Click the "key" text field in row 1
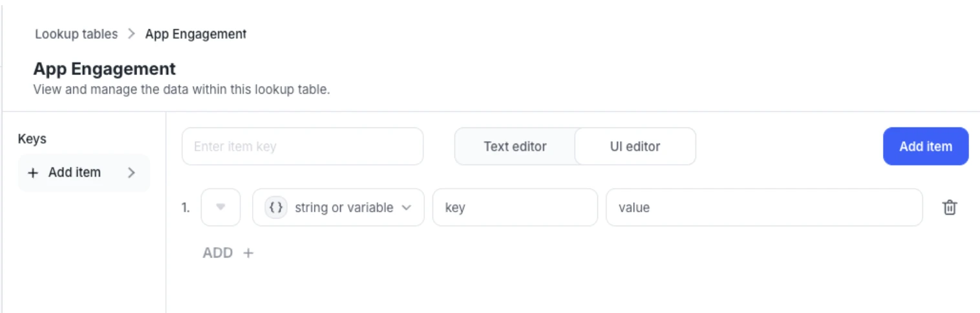 pos(515,208)
